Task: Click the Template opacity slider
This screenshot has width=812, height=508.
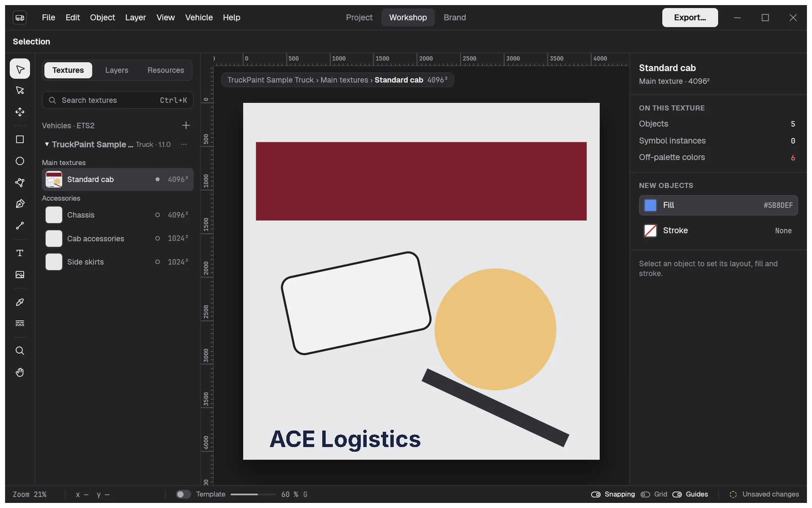Action: pyautogui.click(x=253, y=494)
